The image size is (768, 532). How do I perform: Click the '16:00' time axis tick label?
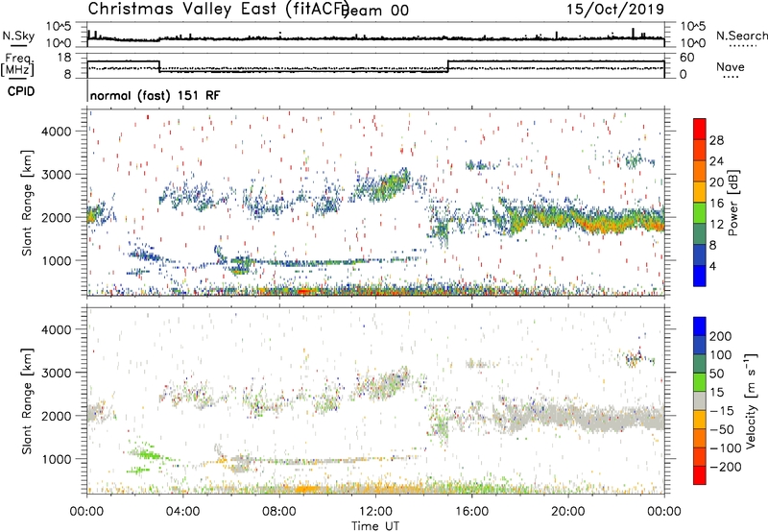coord(471,512)
